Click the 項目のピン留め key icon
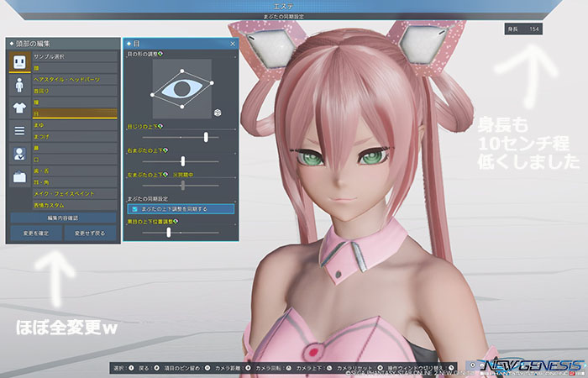The height and width of the screenshot is (378, 588). [x=207, y=368]
